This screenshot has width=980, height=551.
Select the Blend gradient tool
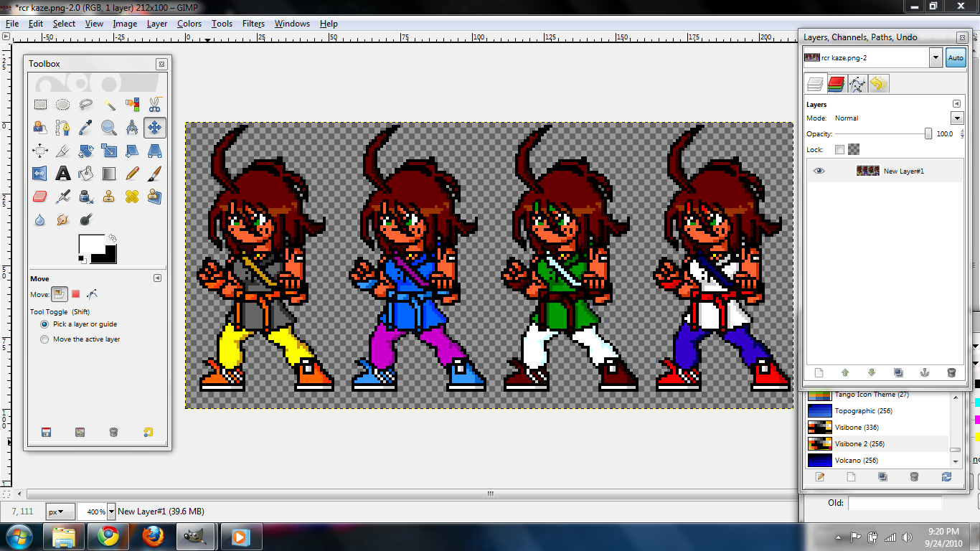[109, 174]
